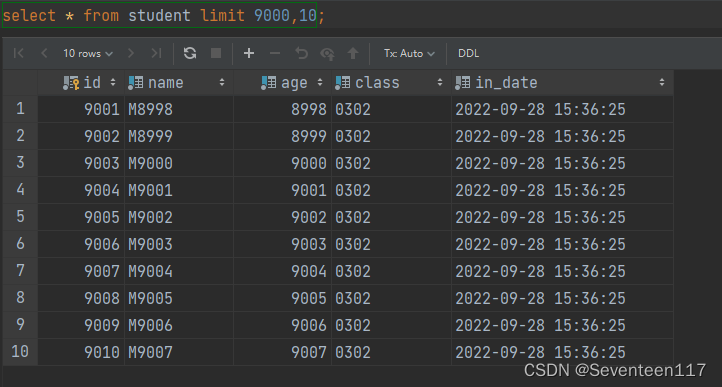Sort by the id column header

pyautogui.click(x=81, y=83)
